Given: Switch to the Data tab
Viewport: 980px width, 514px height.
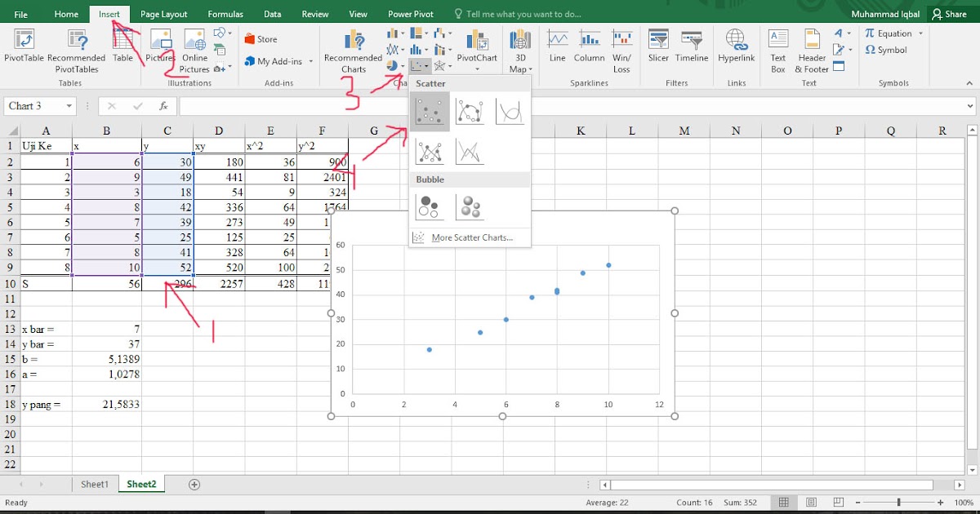Looking at the screenshot, I should (273, 14).
